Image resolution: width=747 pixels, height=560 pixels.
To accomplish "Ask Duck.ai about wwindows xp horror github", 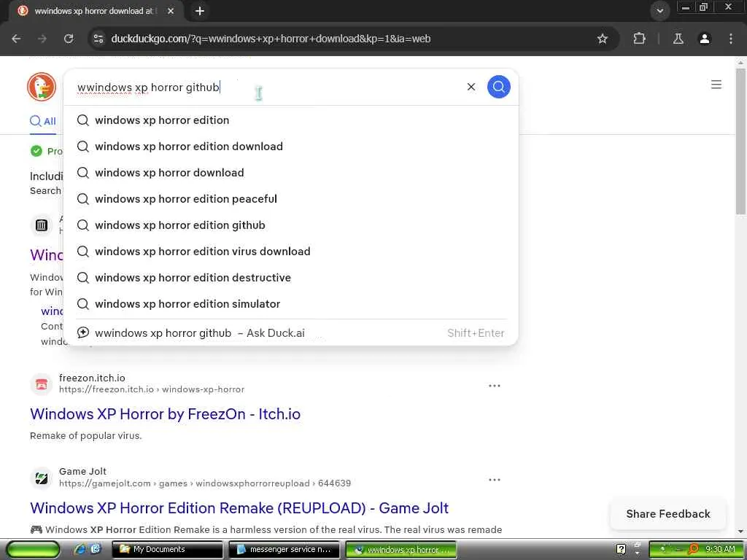I will pos(290,332).
